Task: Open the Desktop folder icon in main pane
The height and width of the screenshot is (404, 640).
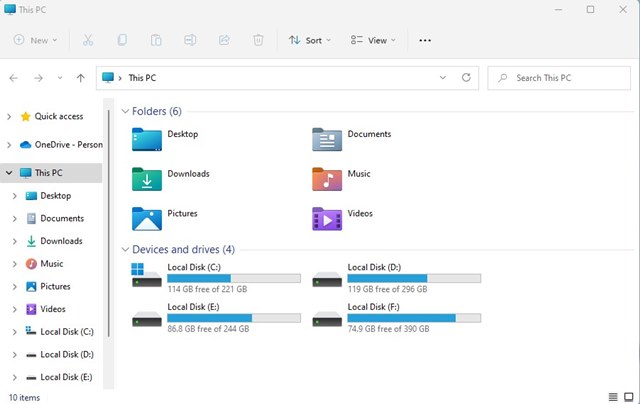Action: (147, 140)
